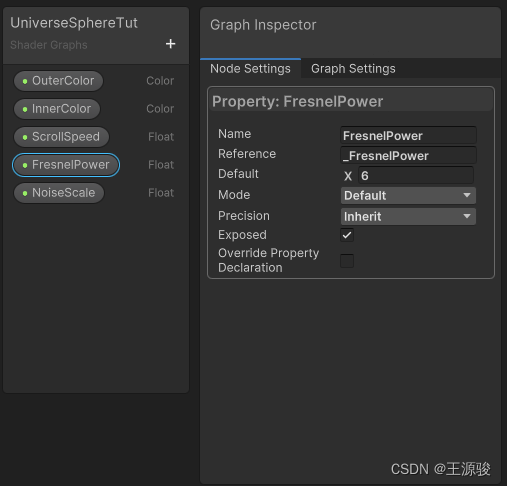507x486 pixels.
Task: Select the OuterColor property pill
Action: pyautogui.click(x=58, y=81)
